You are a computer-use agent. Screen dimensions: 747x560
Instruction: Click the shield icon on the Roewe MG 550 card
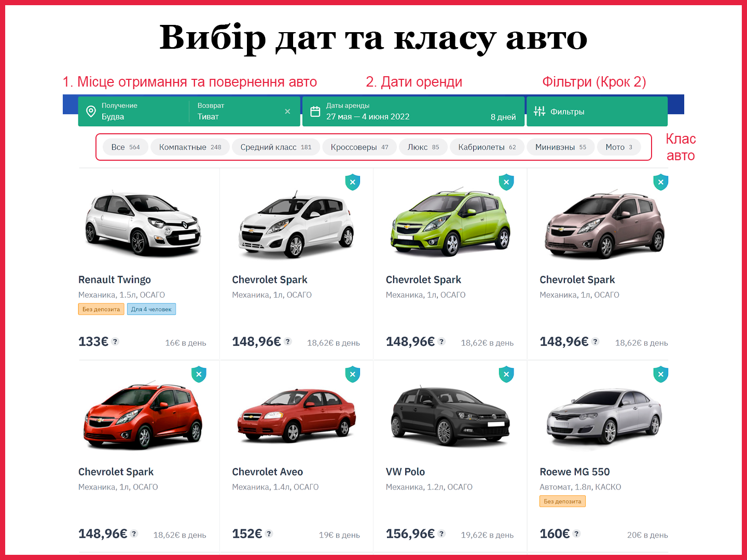coord(660,374)
